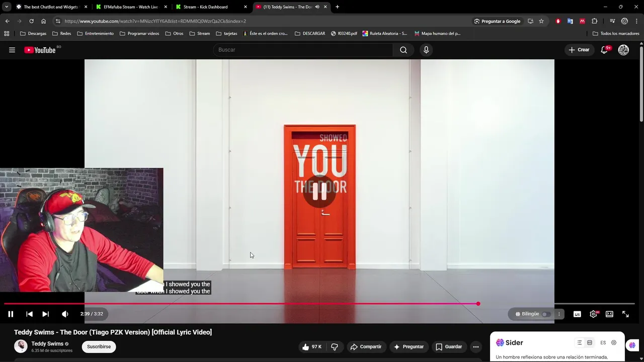Open the media controls toolbar icon
Screen dimensions: 644x362
click(612, 21)
